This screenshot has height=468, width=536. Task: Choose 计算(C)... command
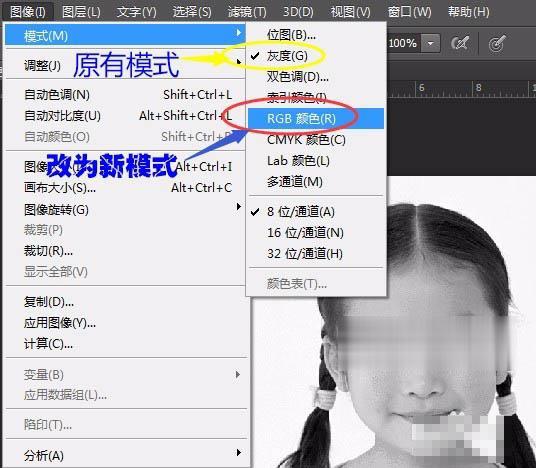tap(125, 344)
